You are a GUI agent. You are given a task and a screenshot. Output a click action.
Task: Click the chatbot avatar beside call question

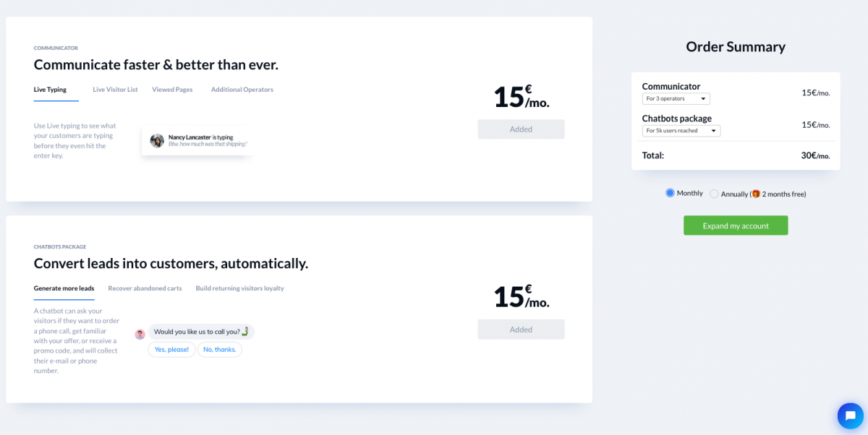pos(140,334)
